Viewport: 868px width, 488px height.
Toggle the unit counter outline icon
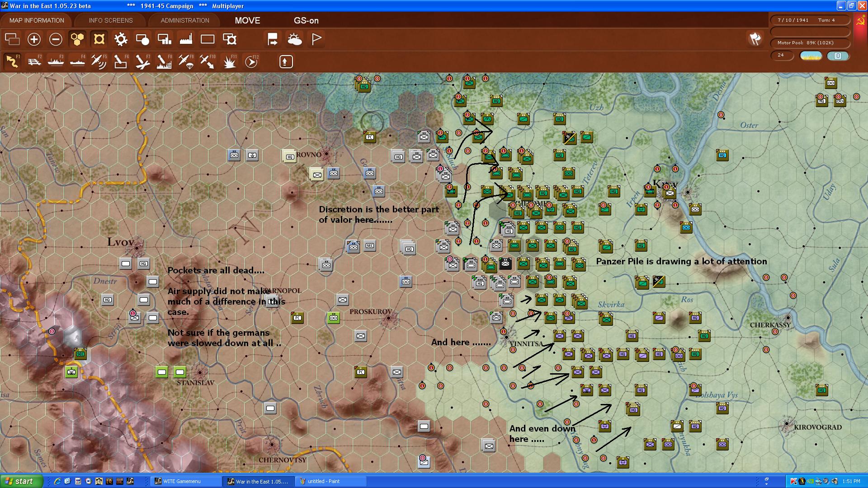(99, 39)
